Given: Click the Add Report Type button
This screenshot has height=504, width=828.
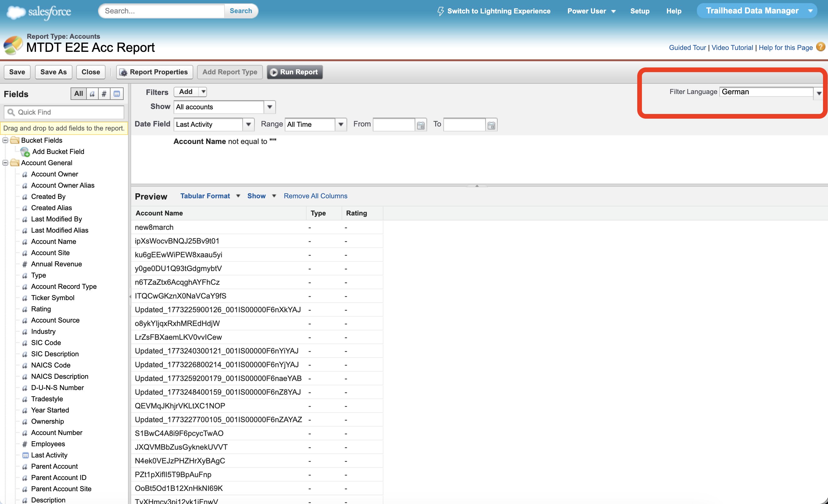Looking at the screenshot, I should click(230, 72).
